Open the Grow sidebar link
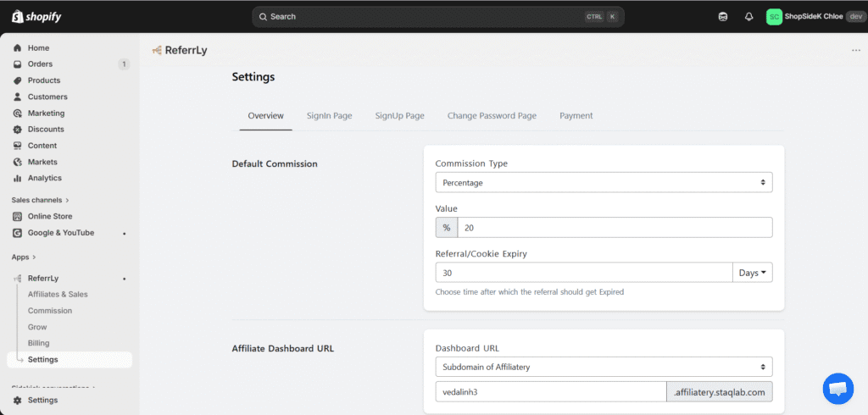The image size is (868, 415). pyautogui.click(x=37, y=327)
